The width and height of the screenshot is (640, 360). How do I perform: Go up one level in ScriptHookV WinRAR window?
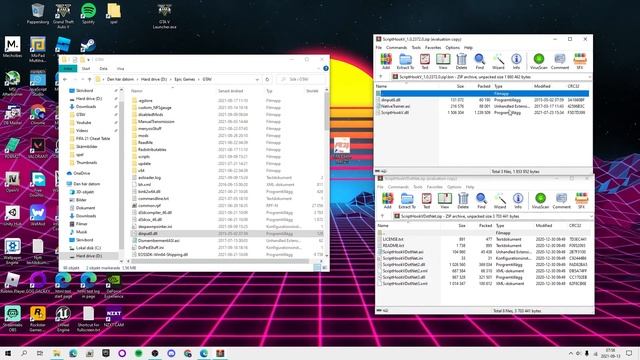[x=381, y=77]
